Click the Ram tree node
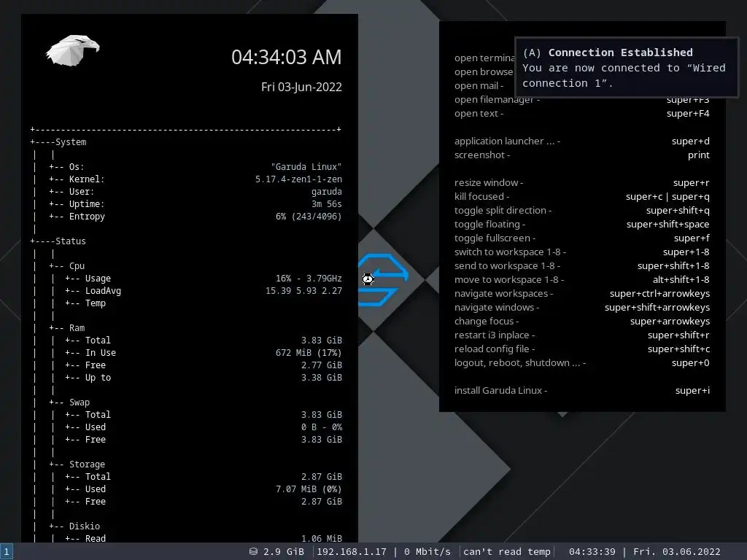This screenshot has width=747, height=560. tap(77, 327)
